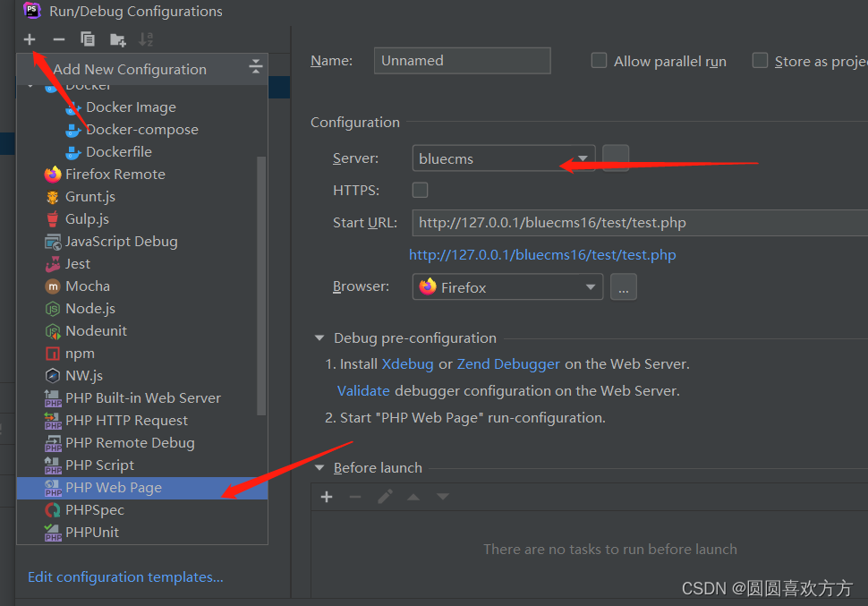Screen dimensions: 868x606
Task: Select PHP Built-in Web Server entry
Action: pos(142,398)
